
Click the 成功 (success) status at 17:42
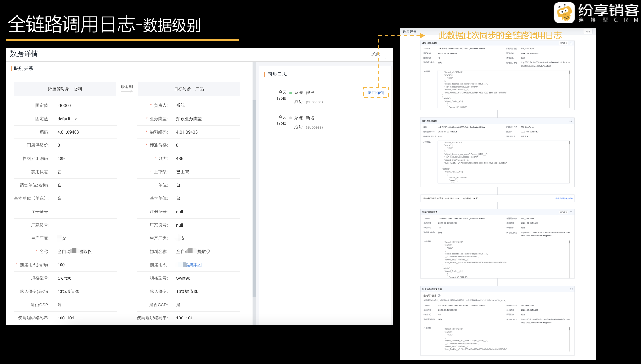(308, 127)
